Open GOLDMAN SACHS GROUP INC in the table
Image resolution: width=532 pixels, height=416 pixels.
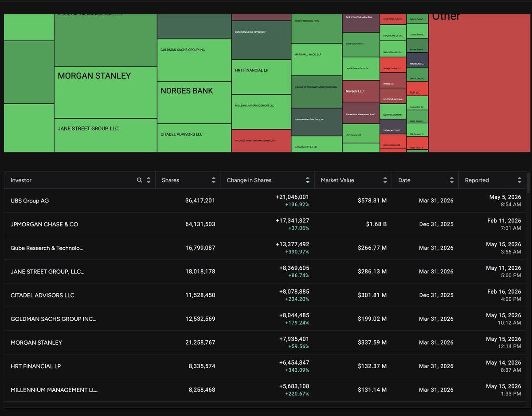265,319
